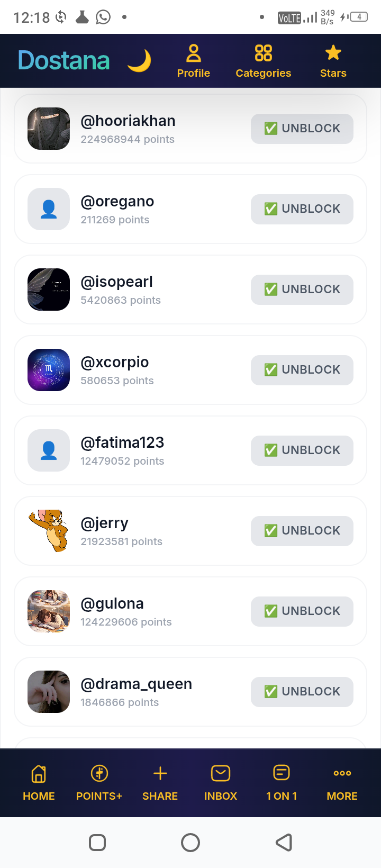Open @drama_queen username link
Viewport: 381px width, 868px height.
(136, 684)
